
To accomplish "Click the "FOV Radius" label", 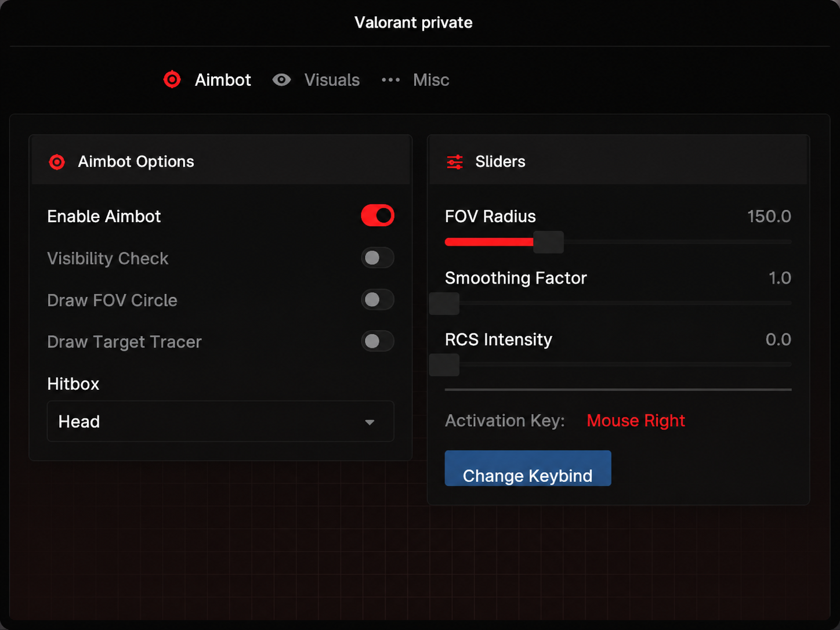I will pos(490,216).
